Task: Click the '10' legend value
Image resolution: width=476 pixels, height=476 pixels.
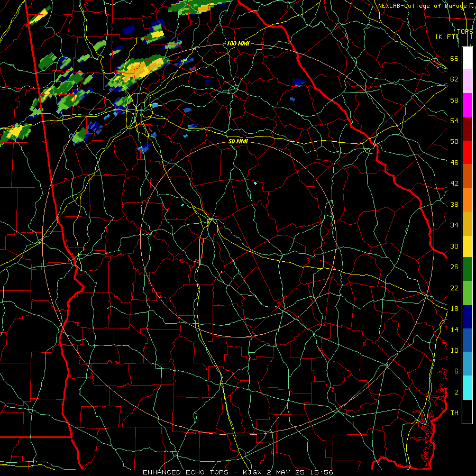Action: 454,351
